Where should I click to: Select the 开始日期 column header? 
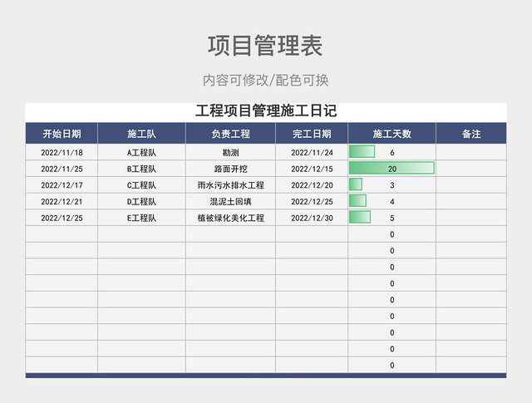[x=62, y=134]
